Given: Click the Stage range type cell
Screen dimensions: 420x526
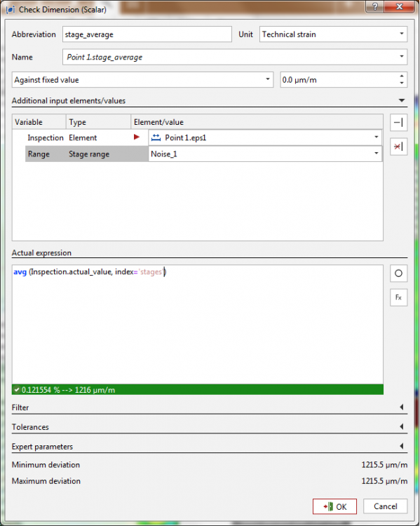Looking at the screenshot, I should [x=89, y=154].
